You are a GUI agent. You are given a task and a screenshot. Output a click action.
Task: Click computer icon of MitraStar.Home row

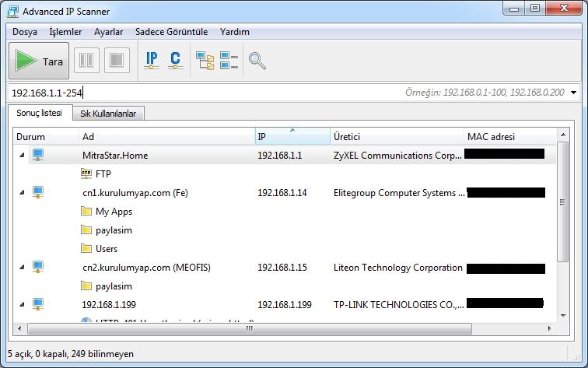pyautogui.click(x=38, y=155)
